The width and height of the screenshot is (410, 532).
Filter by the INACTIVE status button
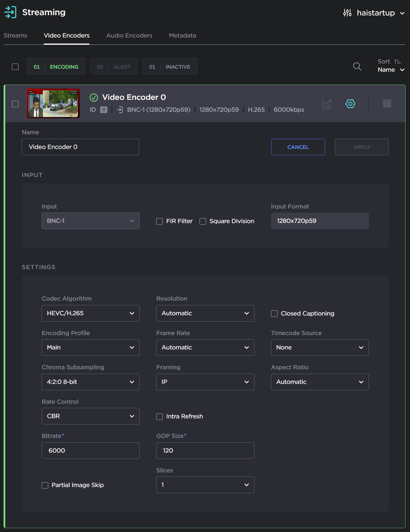pyautogui.click(x=170, y=67)
